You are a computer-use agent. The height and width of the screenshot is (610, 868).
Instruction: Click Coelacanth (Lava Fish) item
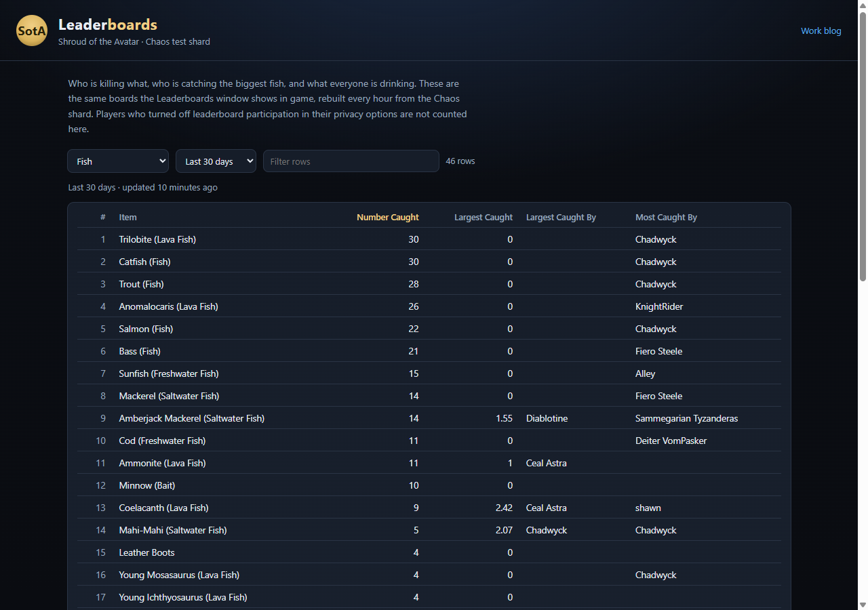(163, 508)
